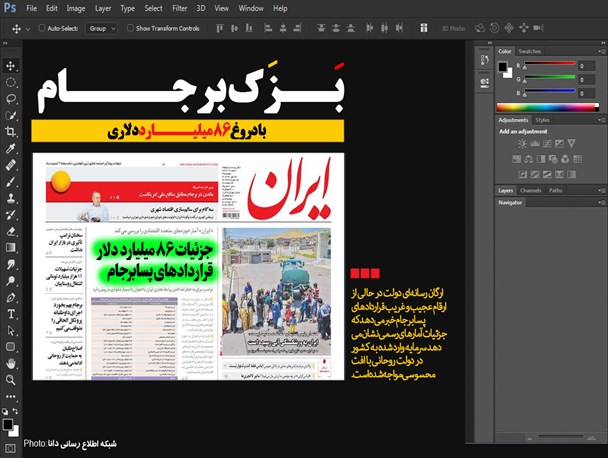The image size is (608, 458).
Task: Open the Move tool preset picker arrow
Action: 28,29
